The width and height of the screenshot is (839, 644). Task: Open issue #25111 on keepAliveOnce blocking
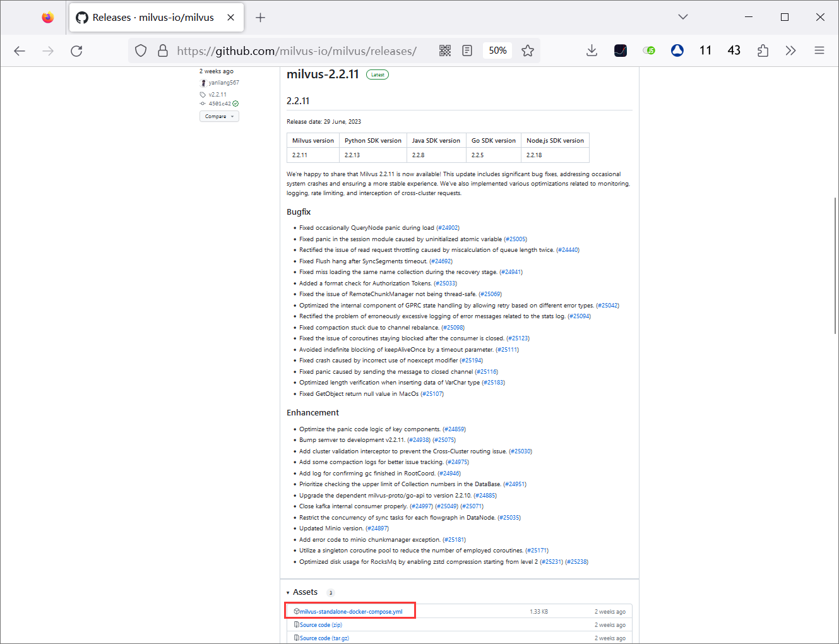pos(508,350)
